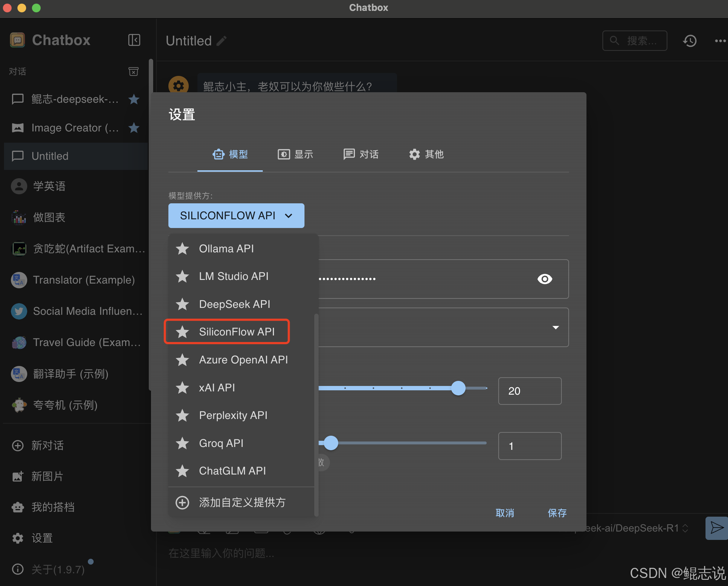Collapse the sidebar with the panel icon
This screenshot has height=586, width=728.
coord(134,40)
